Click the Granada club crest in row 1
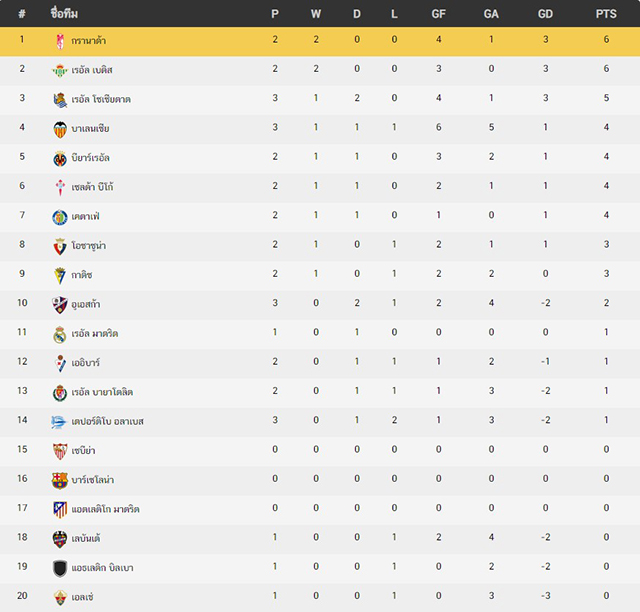The image size is (640, 612). (x=60, y=41)
